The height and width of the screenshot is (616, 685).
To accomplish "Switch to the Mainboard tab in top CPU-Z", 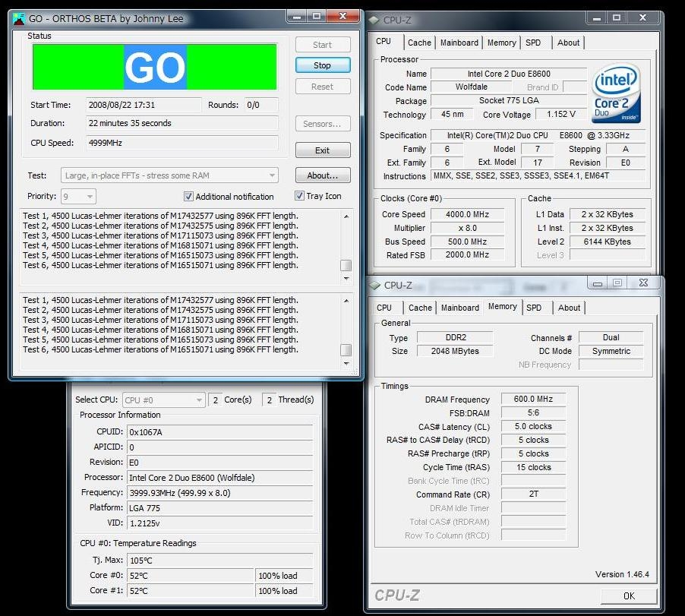I will tap(459, 43).
